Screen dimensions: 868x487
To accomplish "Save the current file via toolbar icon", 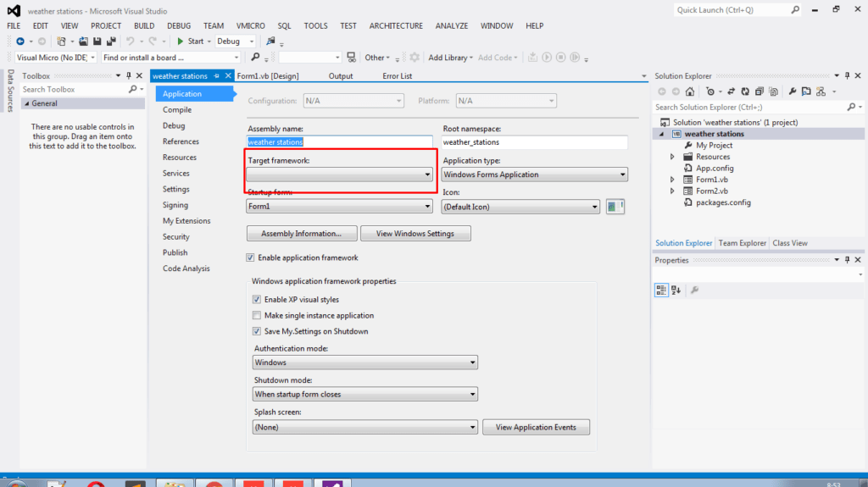I will point(97,42).
